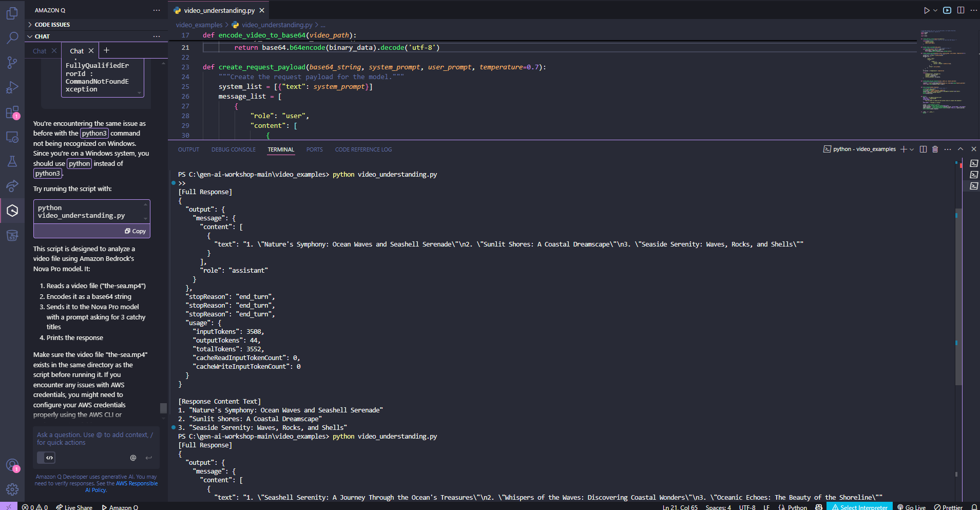Viewport: 980px width, 510px height.
Task: Split the terminal panel
Action: point(923,149)
